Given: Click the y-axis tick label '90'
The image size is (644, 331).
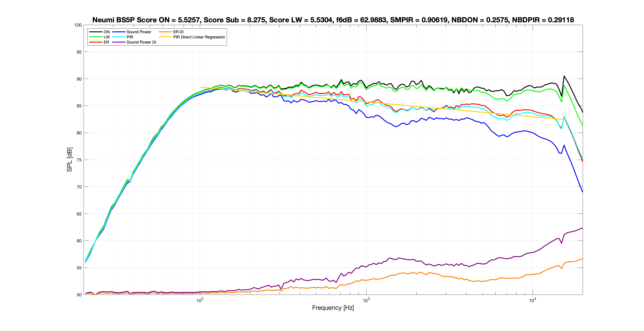Looking at the screenshot, I should click(x=79, y=79).
